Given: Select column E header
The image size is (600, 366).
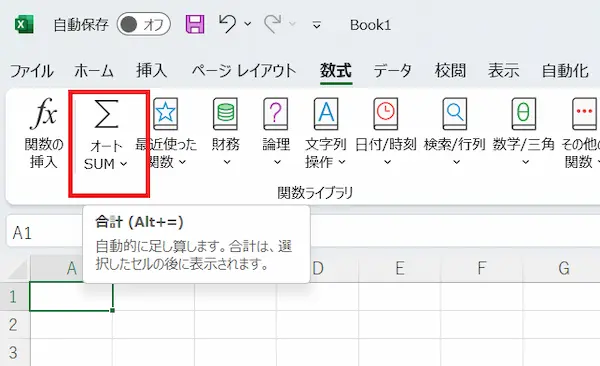Looking at the screenshot, I should point(400,268).
